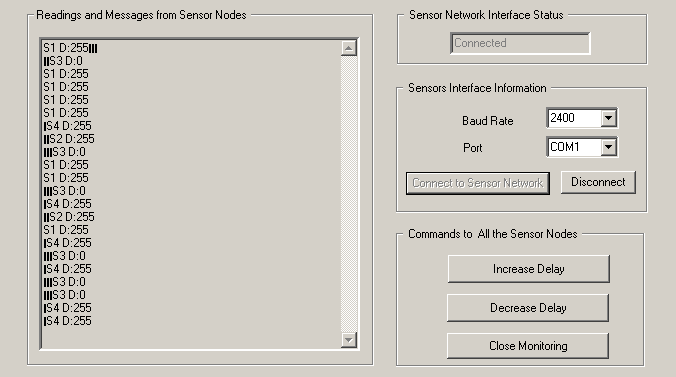The height and width of the screenshot is (377, 676).
Task: Open the Port dropdown arrow
Action: click(x=608, y=147)
